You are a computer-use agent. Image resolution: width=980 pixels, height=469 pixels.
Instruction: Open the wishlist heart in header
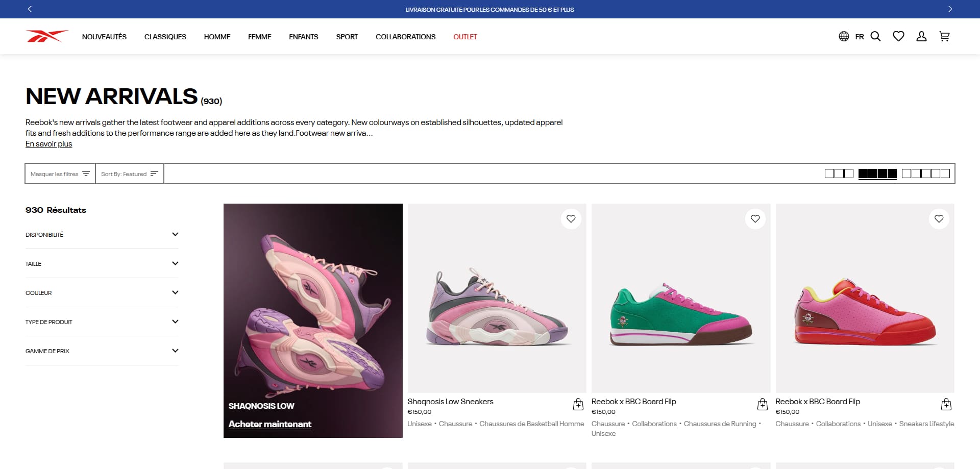click(x=898, y=36)
